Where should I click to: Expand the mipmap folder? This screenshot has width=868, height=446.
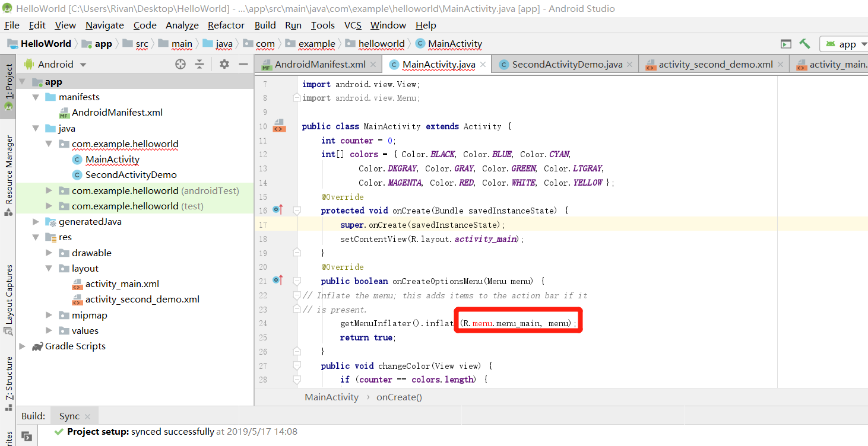(49, 316)
